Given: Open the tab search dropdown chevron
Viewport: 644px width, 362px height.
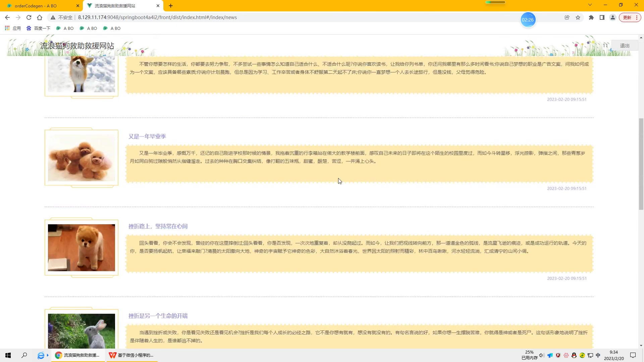Looking at the screenshot, I should (590, 5).
